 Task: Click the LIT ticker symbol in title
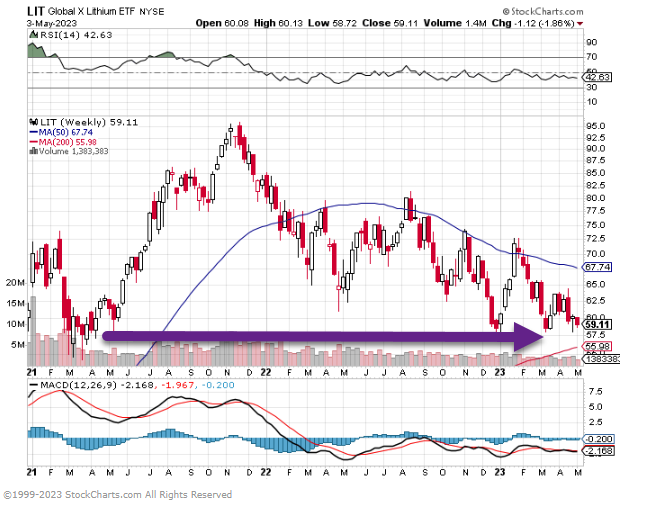point(35,11)
